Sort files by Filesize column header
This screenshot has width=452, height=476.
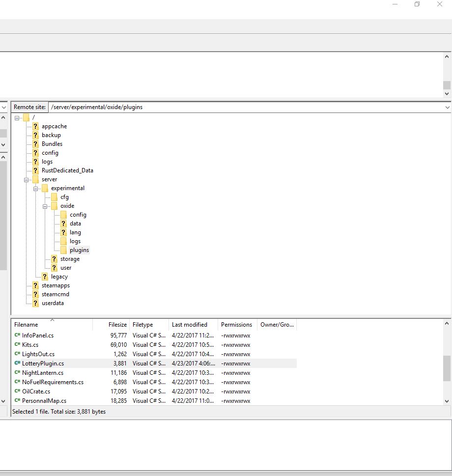[111, 325]
